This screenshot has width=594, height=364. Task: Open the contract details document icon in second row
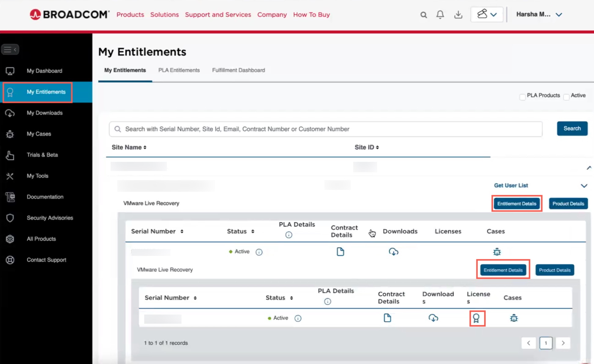(x=387, y=318)
